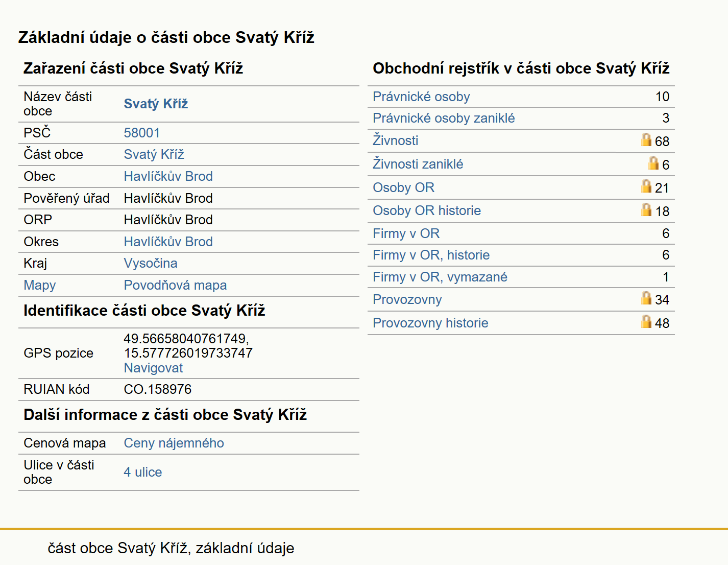Select the PSČ 58001 link
This screenshot has height=565, width=728.
(142, 133)
